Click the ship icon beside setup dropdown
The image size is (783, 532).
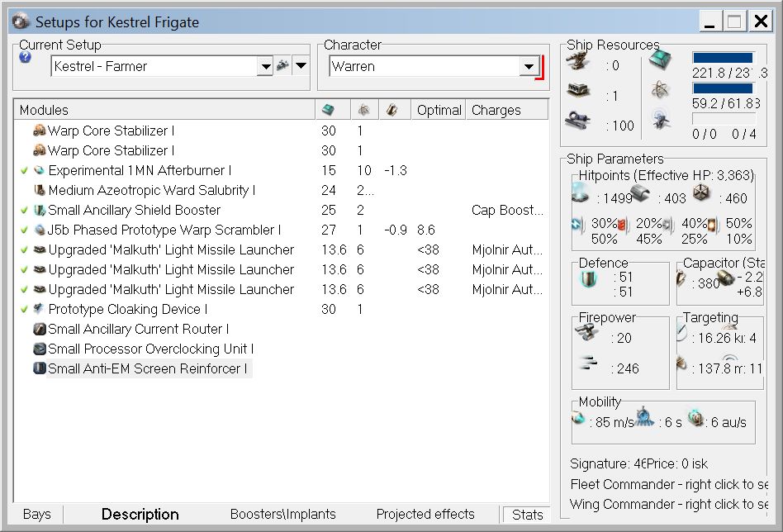282,65
